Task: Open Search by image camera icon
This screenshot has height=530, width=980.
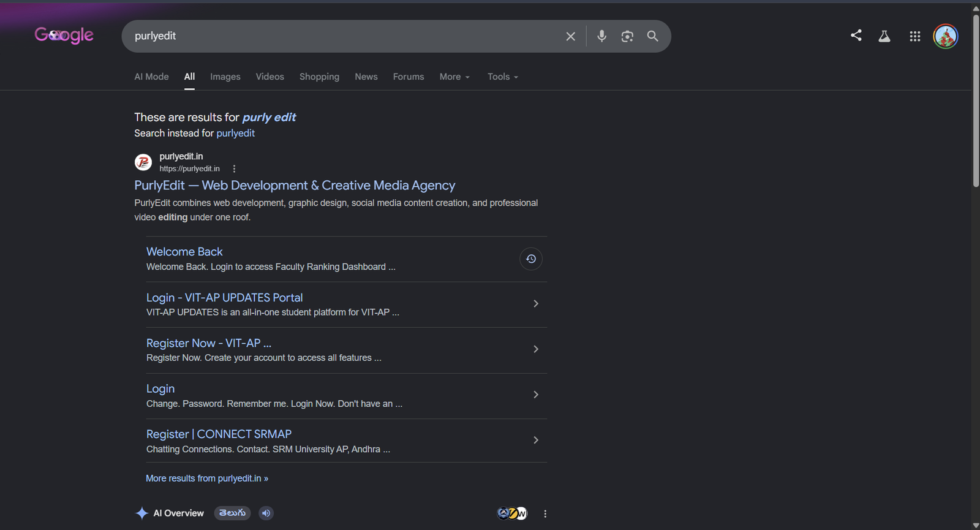Action: point(627,36)
